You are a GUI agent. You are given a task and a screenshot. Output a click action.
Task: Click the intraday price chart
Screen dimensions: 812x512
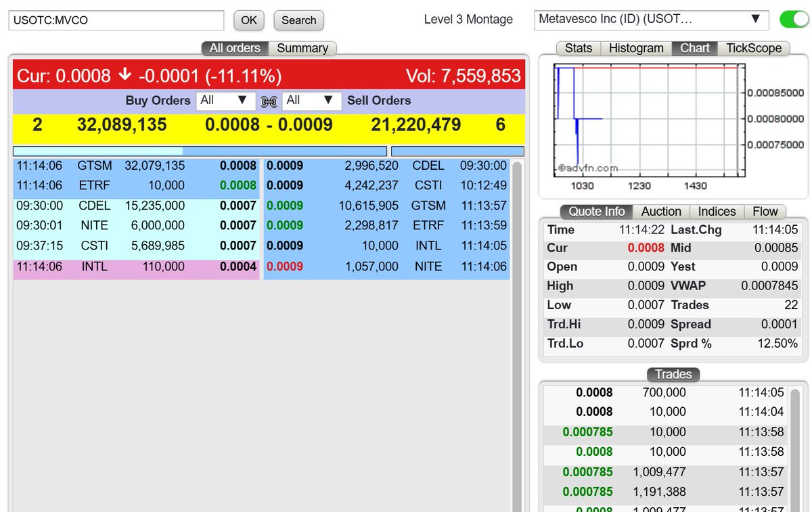click(x=649, y=119)
